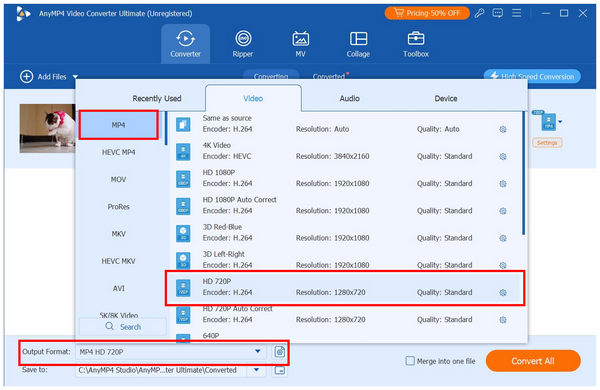
Task: Open the Save to path dropdown
Action: click(x=256, y=370)
